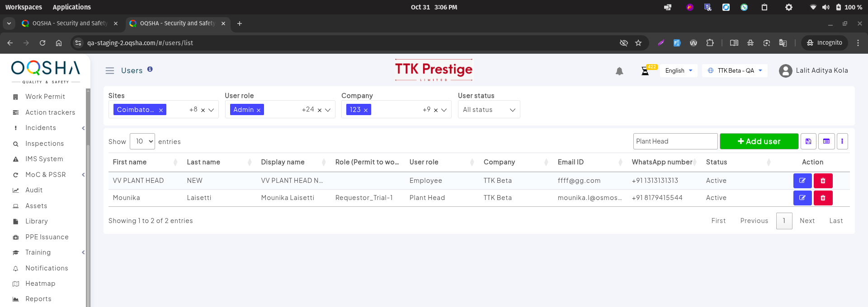Viewport: 868px width, 307px height.
Task: Click the green Add user button
Action: point(759,141)
